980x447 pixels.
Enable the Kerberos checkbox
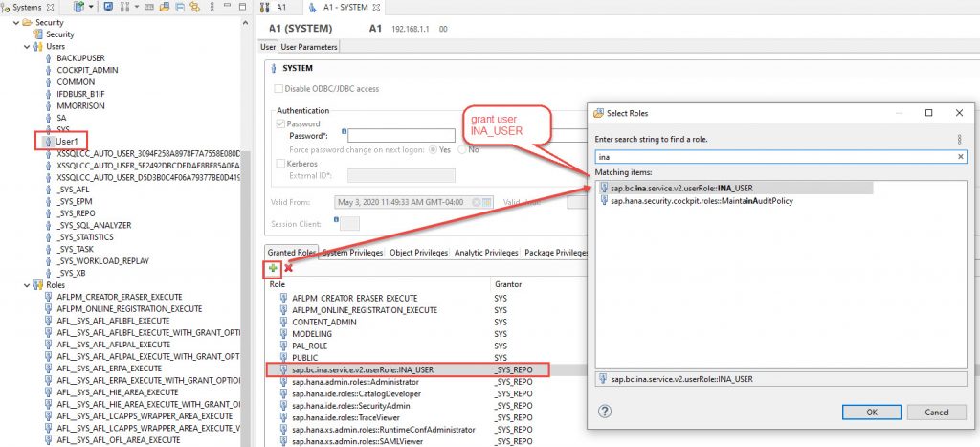(280, 163)
